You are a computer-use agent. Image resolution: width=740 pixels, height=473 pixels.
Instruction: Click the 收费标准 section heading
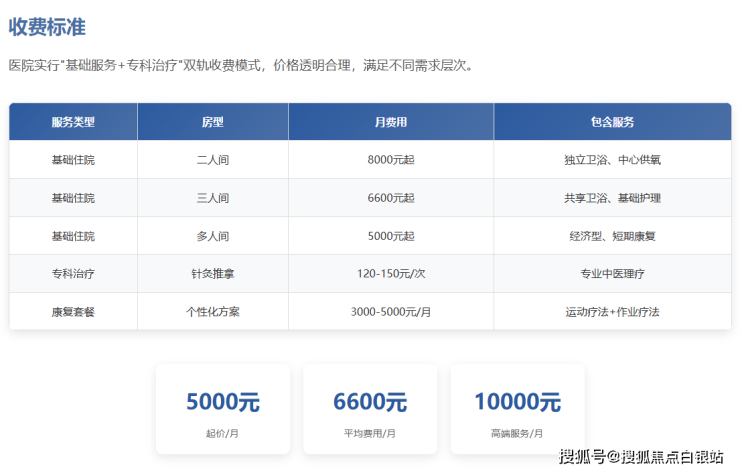coord(47,27)
